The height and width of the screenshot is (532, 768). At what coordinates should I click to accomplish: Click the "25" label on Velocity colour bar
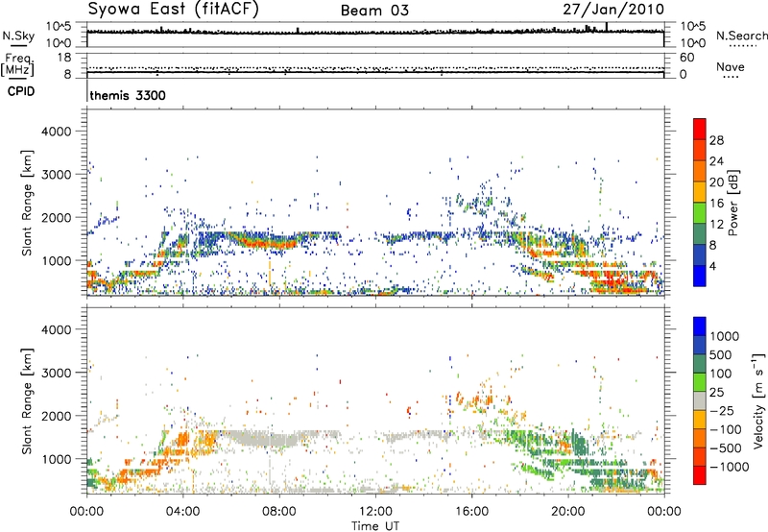717,393
